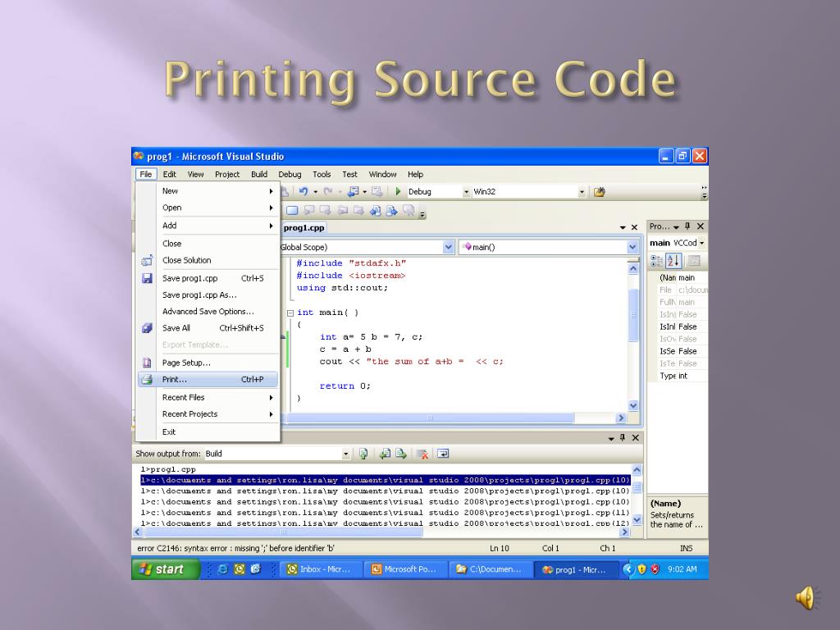Click the 'return 0;' code line

click(345, 386)
